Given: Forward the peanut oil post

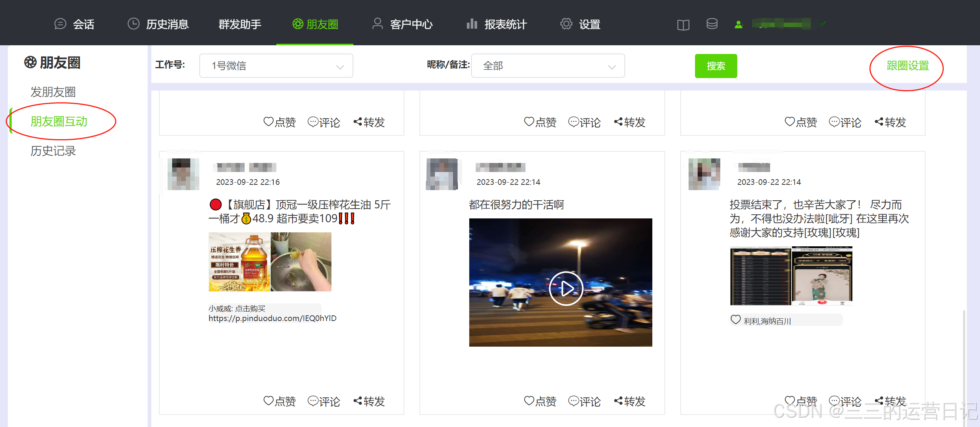Looking at the screenshot, I should tap(369, 401).
